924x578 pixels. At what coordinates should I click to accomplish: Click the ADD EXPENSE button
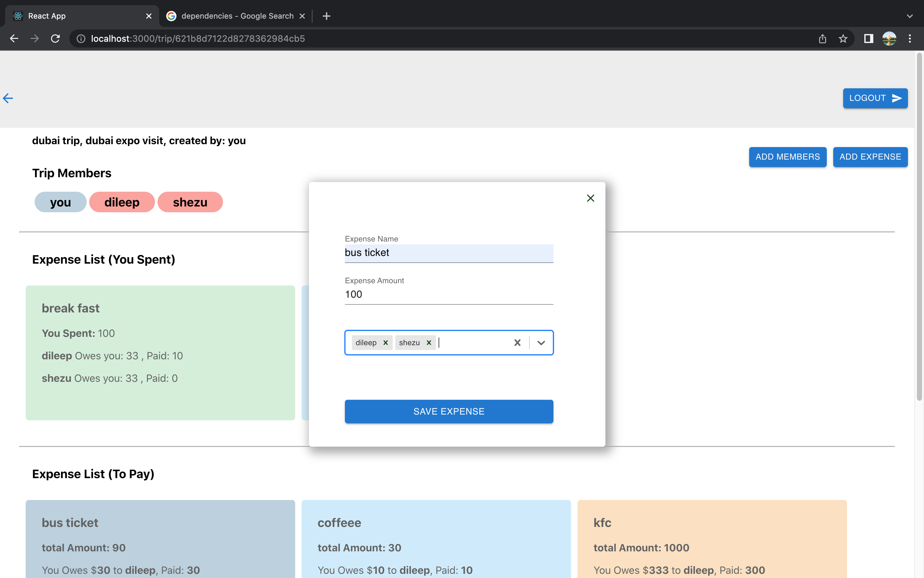870,157
